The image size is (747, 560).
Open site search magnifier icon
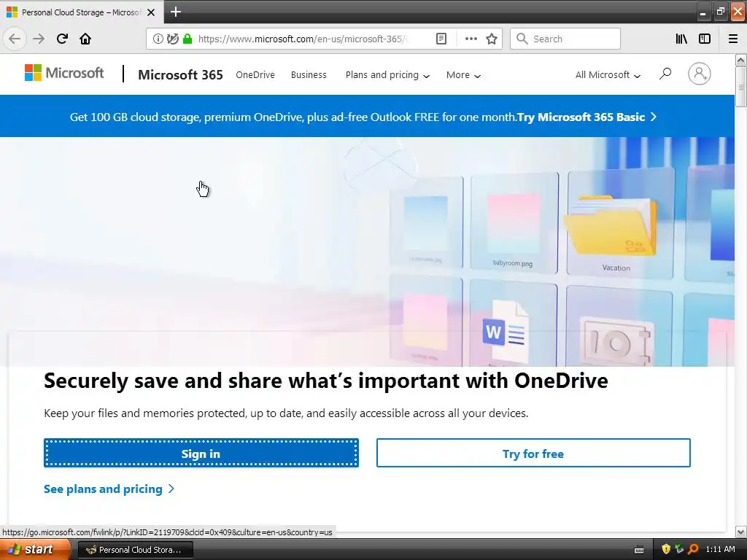[x=665, y=74]
